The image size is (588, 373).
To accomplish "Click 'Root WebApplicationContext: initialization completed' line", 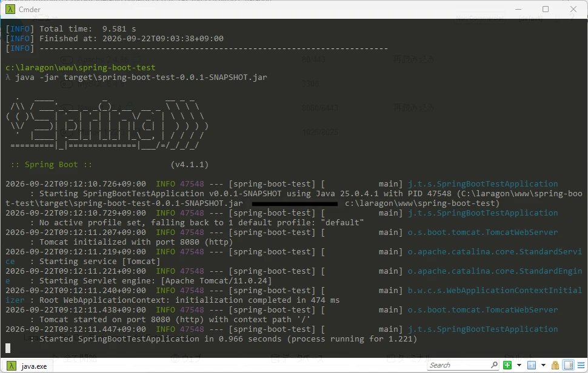I will tap(189, 300).
